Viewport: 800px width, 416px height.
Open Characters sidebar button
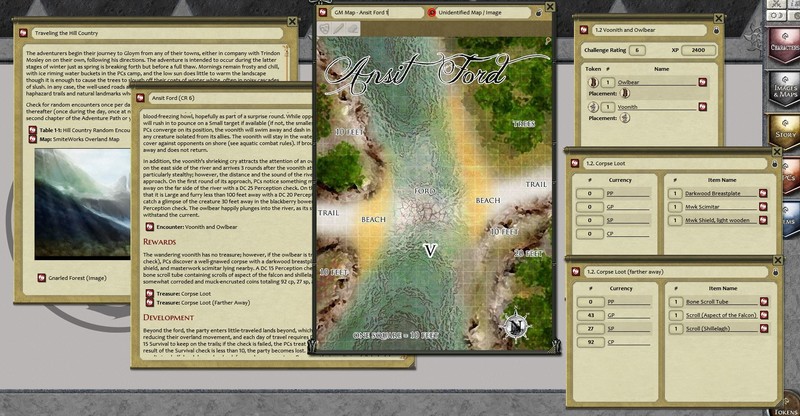[785, 45]
